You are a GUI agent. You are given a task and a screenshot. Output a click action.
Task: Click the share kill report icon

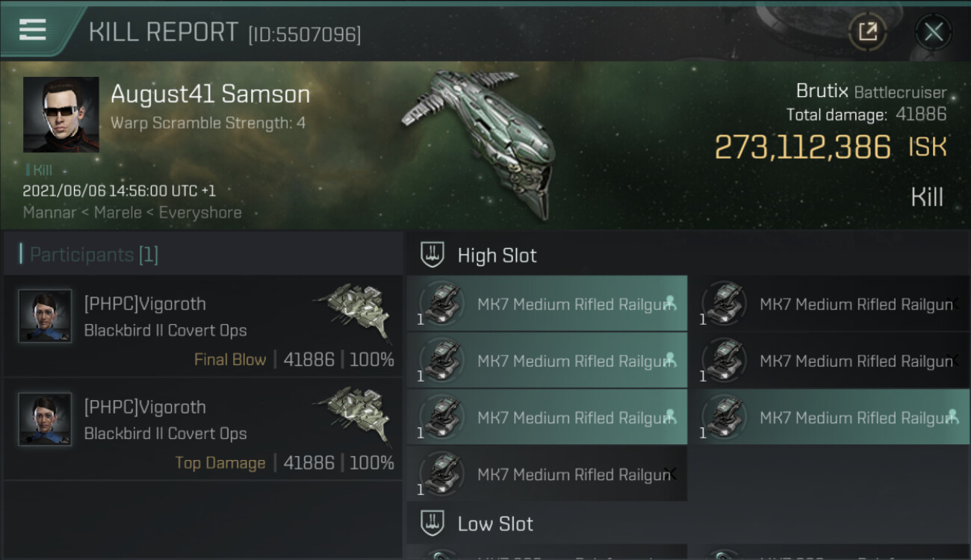point(867,31)
